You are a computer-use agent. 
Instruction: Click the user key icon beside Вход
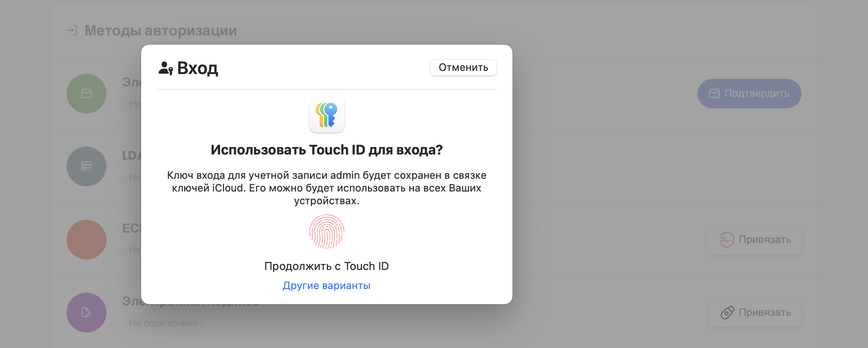point(166,68)
